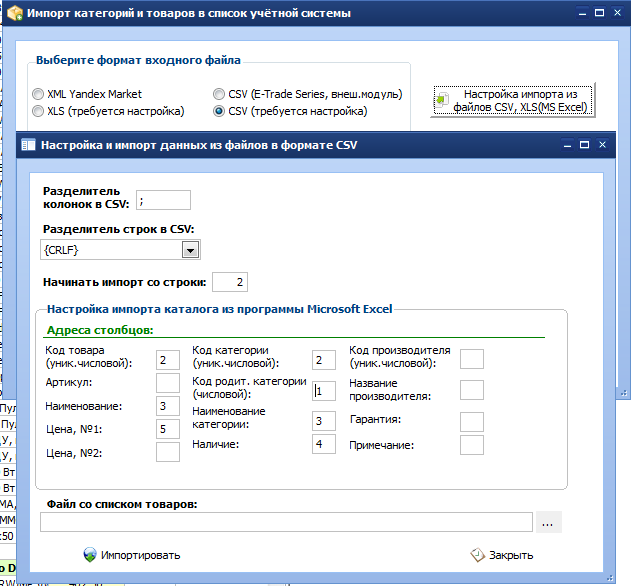Maximize the CSV settings dialog window

tap(584, 145)
